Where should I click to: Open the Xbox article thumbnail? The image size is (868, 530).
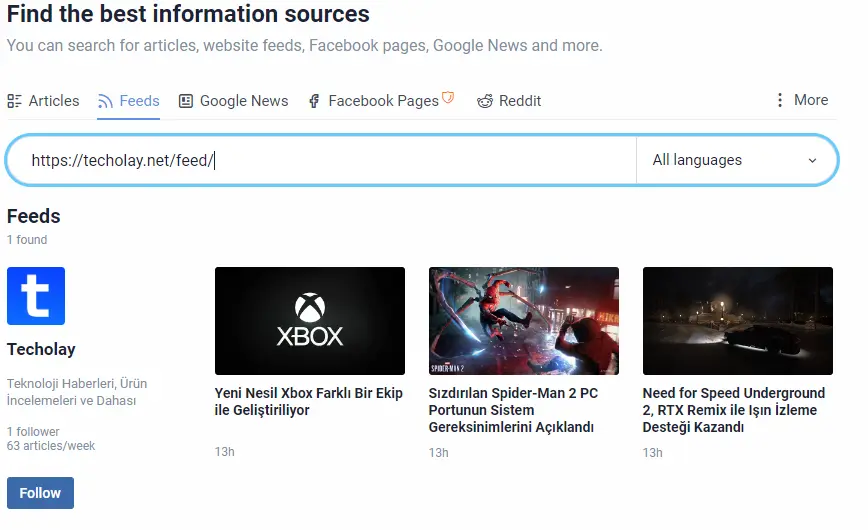tap(310, 321)
